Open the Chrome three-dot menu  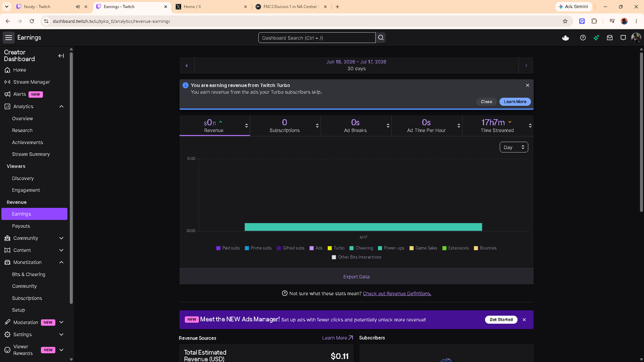point(636,21)
